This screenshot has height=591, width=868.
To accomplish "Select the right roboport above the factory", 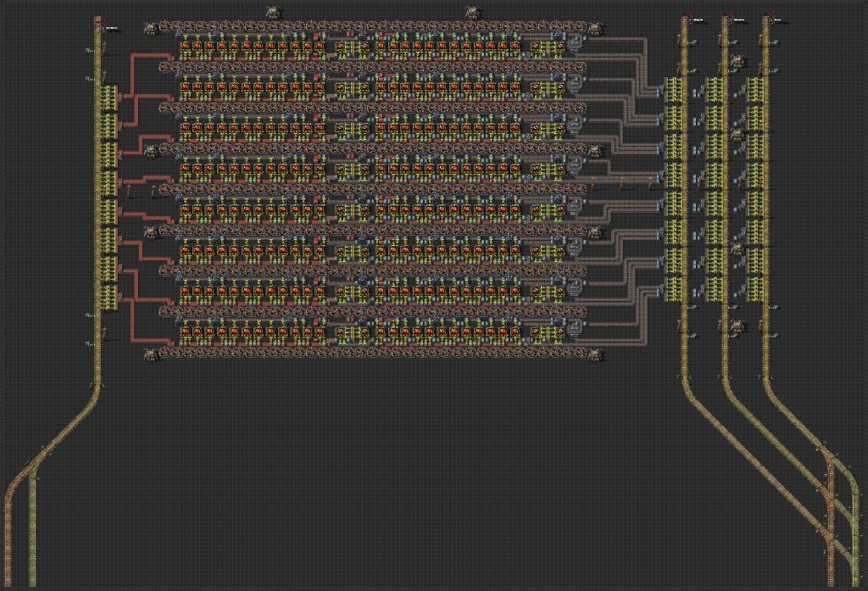I will click(x=472, y=12).
